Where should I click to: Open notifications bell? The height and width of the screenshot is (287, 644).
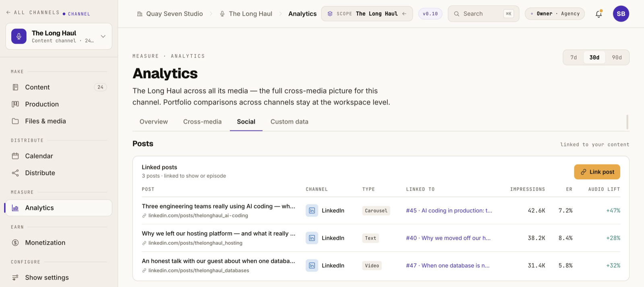coord(599,14)
